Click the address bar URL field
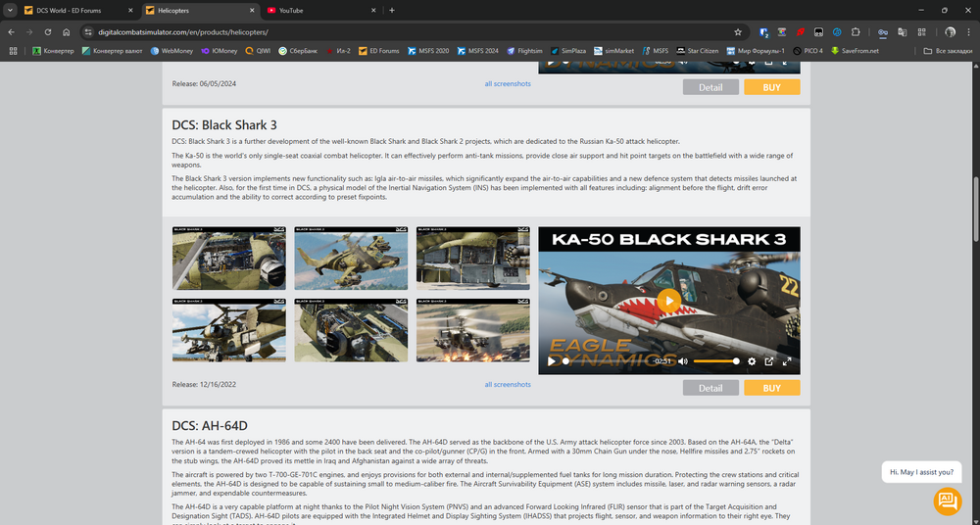Screen dimensions: 980x525 coord(413,32)
